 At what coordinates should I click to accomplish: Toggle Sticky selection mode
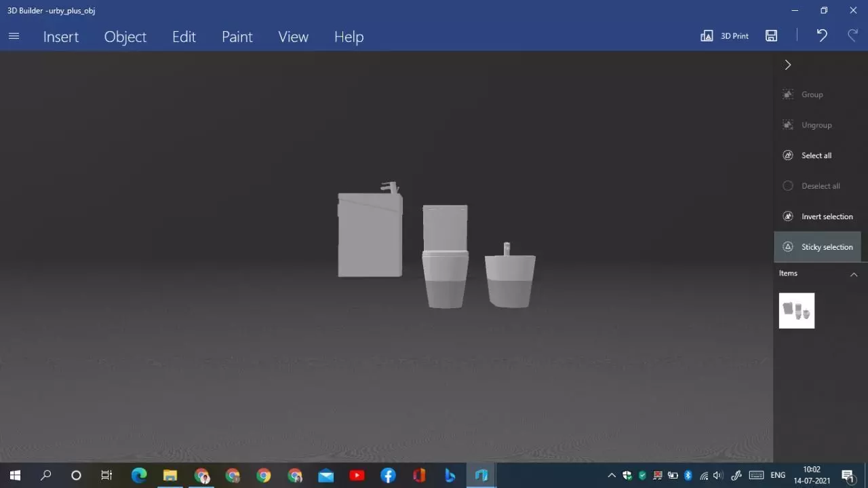[818, 247]
